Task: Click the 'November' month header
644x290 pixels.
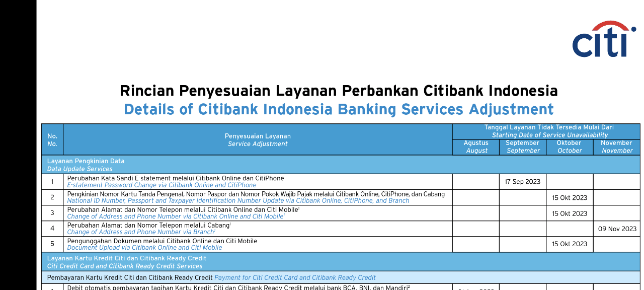Action: tap(617, 147)
